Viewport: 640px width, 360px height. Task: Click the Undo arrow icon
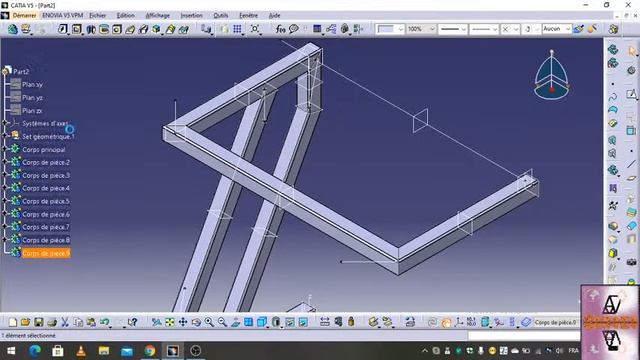click(104, 322)
